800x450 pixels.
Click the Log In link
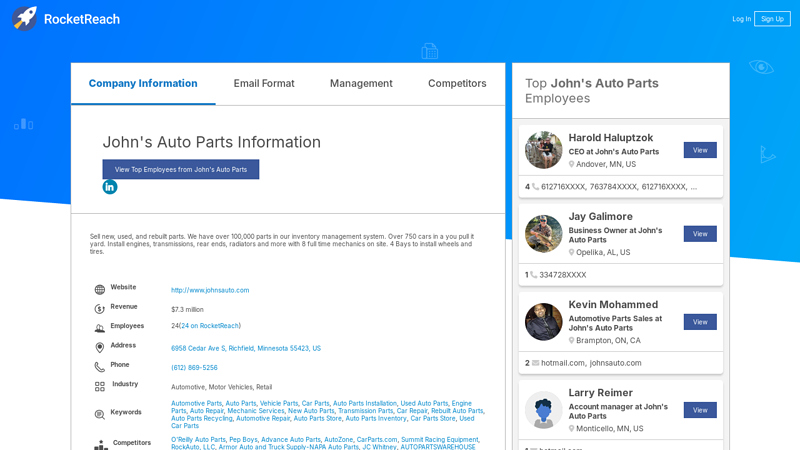(x=741, y=19)
